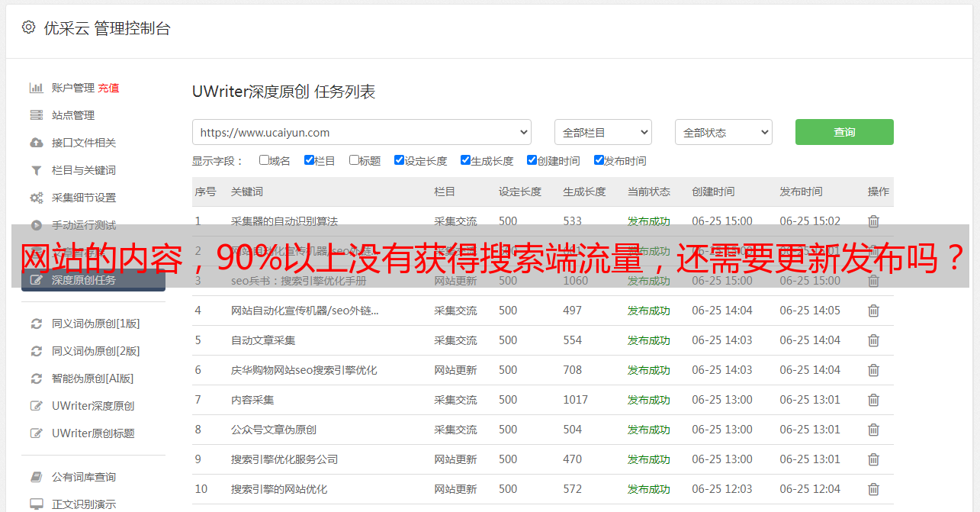Click the edit icon for UWriter原创标题
Viewport: 980px width, 512px height.
click(36, 433)
